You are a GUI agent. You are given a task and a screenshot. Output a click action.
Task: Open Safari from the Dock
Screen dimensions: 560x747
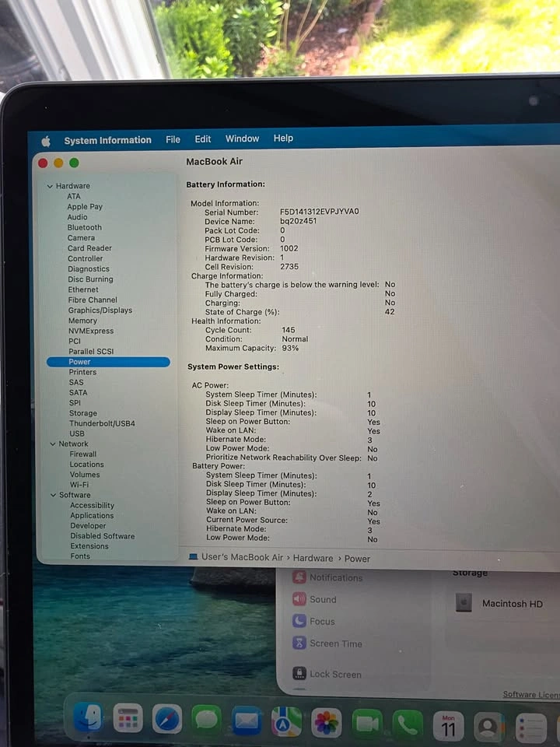point(167,719)
